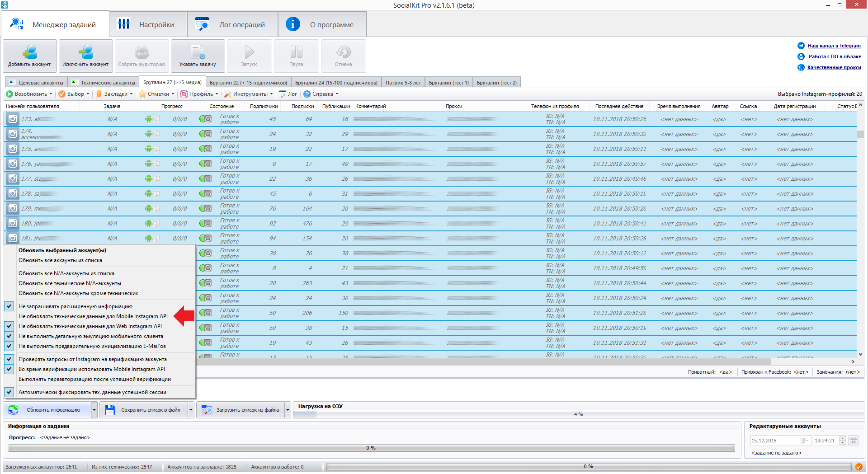Click the status bar progress bar
The height and width of the screenshot is (474, 868).
click(x=588, y=467)
